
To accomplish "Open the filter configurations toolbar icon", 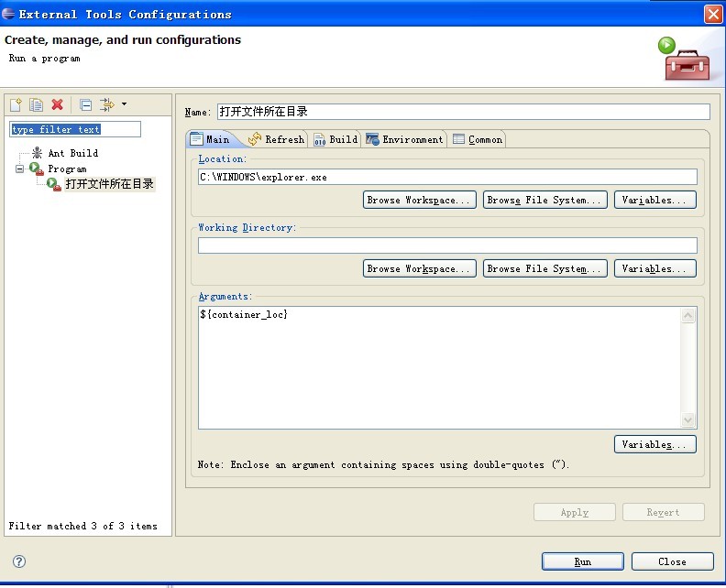I will [x=107, y=104].
